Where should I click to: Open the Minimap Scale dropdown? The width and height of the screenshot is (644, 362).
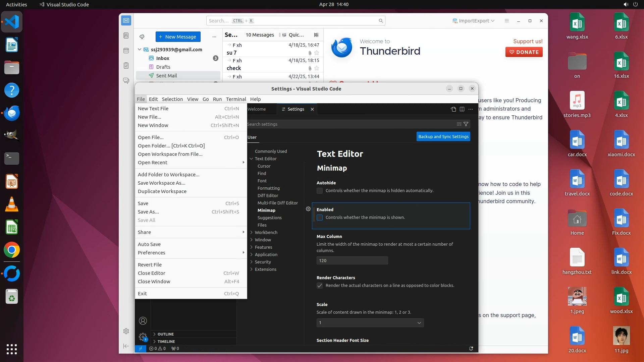pyautogui.click(x=370, y=323)
